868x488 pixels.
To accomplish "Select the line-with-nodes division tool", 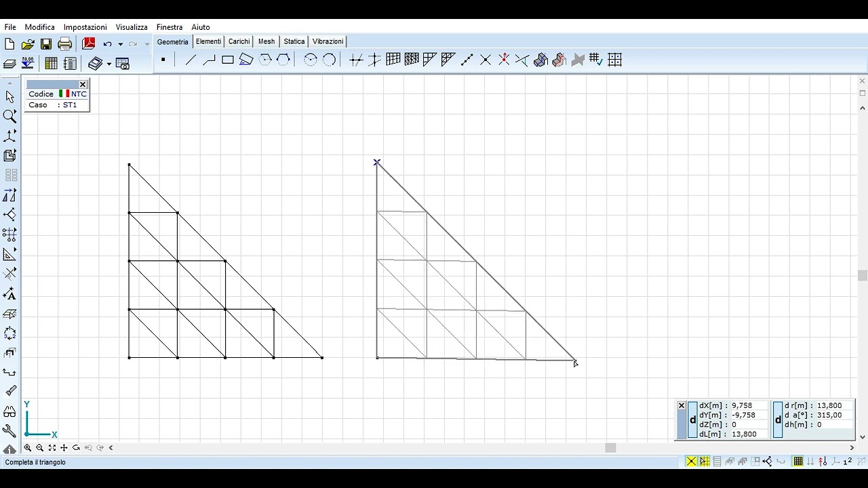I will pos(467,60).
